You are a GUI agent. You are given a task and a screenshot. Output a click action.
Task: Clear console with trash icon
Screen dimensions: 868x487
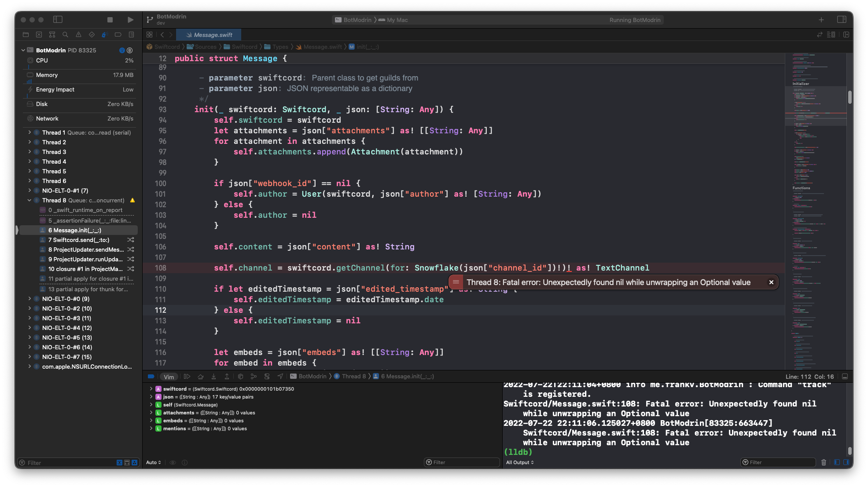(x=824, y=463)
